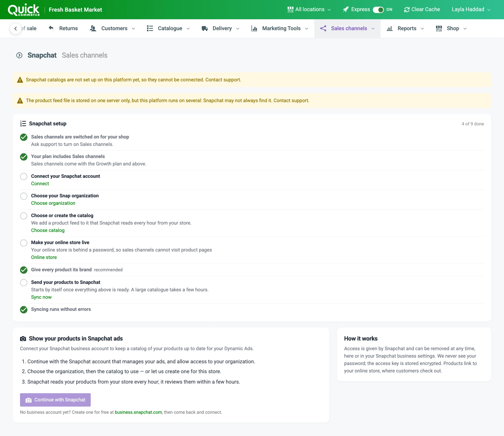Expand the Catalogue menu chevron

coord(188,29)
